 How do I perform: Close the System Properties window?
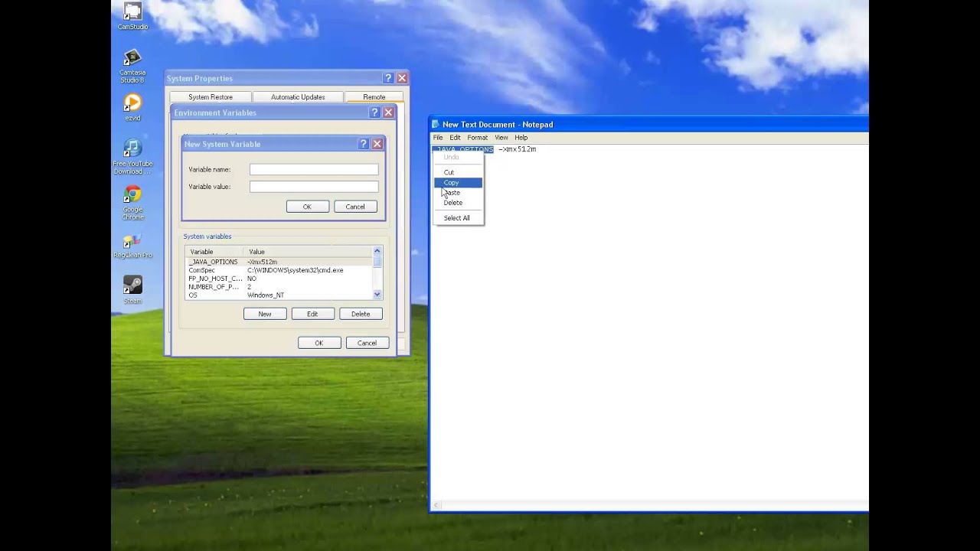tap(401, 78)
